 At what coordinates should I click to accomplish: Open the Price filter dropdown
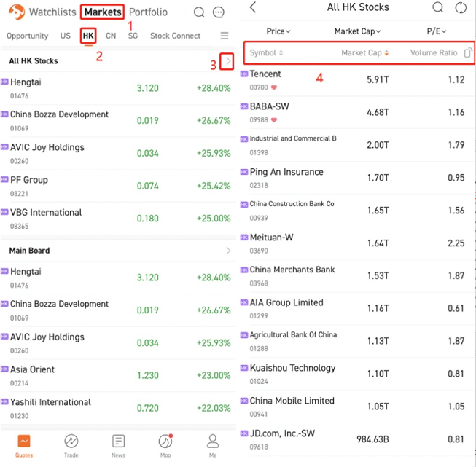(278, 31)
